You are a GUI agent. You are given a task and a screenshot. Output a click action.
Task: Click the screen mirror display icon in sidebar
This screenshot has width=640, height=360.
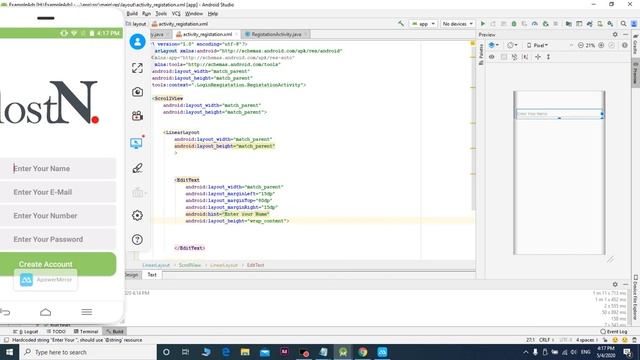(x=136, y=143)
